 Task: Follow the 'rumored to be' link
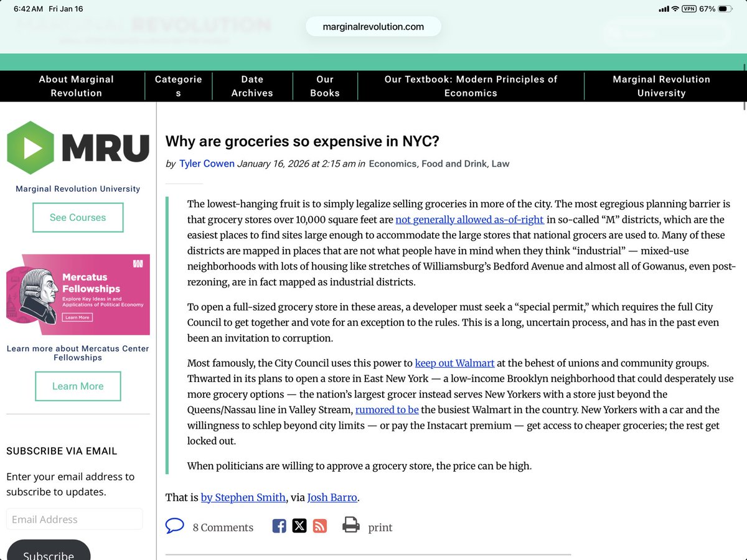pos(387,410)
